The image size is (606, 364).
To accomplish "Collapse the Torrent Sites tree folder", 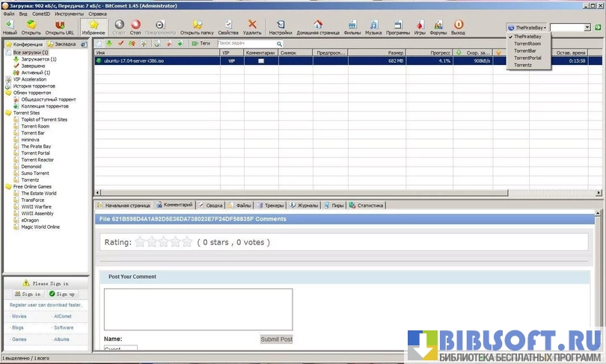I will pyautogui.click(x=7, y=113).
